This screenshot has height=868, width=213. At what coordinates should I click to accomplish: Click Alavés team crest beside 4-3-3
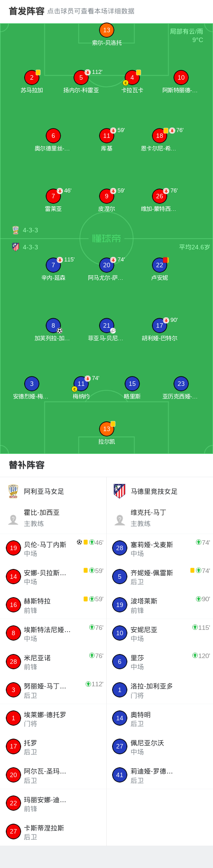tap(16, 230)
